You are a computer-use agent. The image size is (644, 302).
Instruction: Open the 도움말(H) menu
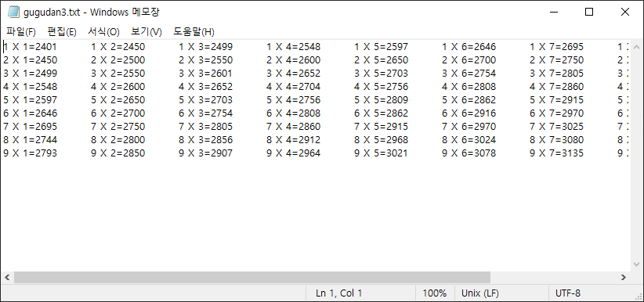coord(194,31)
